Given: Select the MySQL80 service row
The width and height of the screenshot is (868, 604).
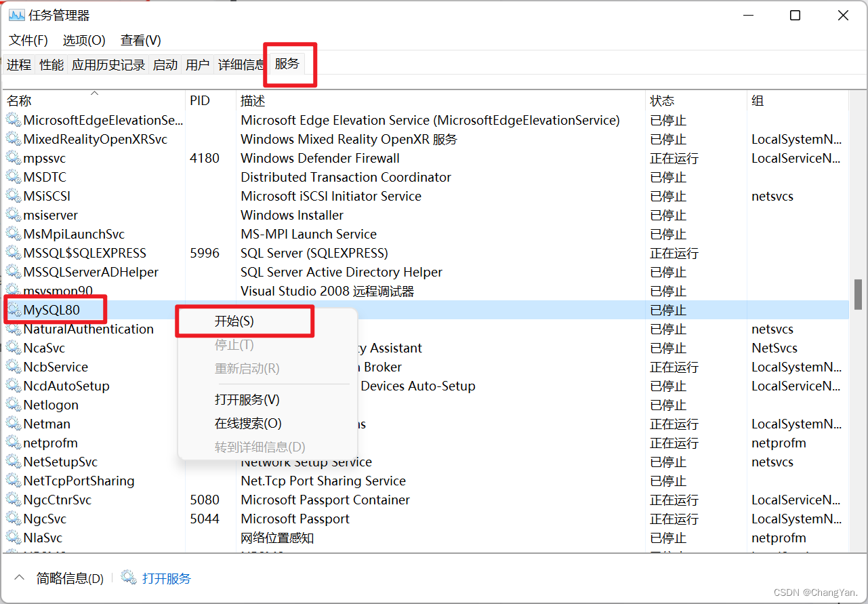Looking at the screenshot, I should (x=426, y=310).
